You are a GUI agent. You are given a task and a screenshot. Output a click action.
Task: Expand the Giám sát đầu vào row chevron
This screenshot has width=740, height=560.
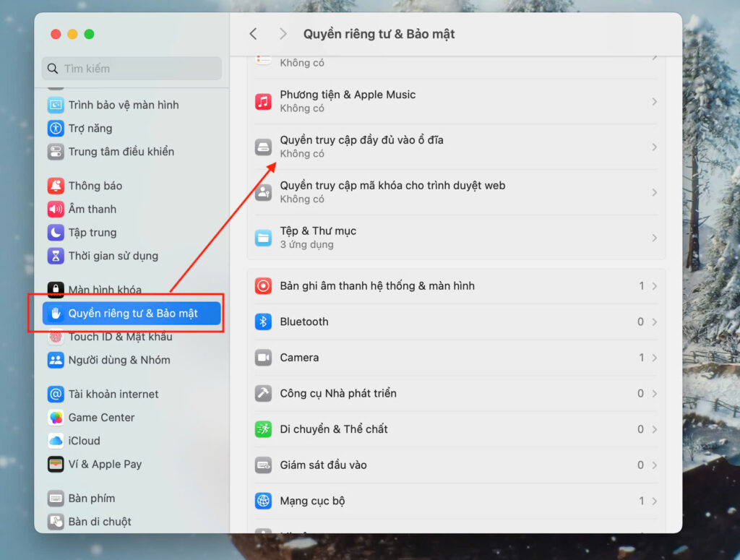point(654,465)
